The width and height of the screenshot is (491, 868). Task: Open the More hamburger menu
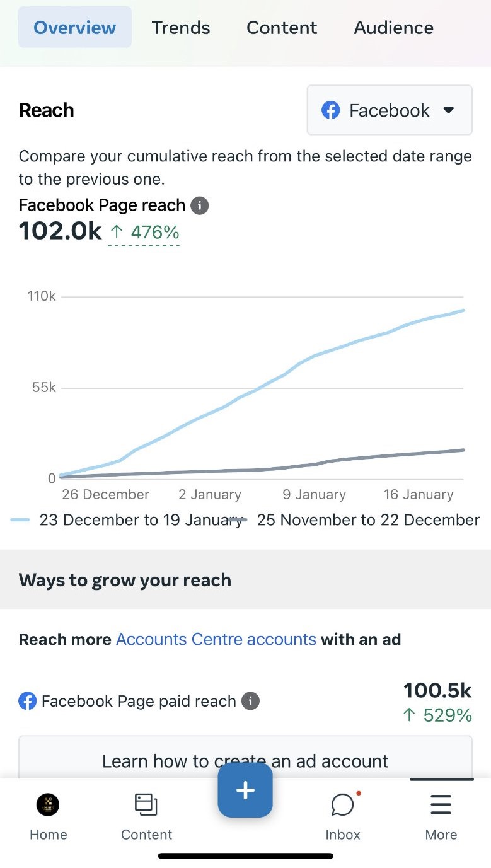pyautogui.click(x=441, y=805)
